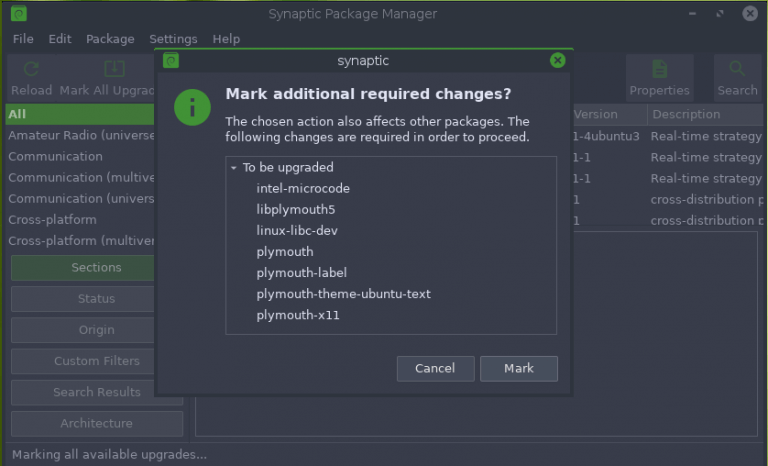This screenshot has width=768, height=466.
Task: Select Communication (universe) section
Action: coord(80,198)
